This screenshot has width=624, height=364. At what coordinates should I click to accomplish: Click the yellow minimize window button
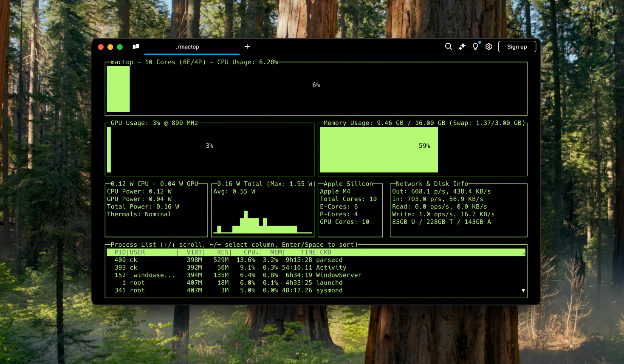tap(110, 47)
